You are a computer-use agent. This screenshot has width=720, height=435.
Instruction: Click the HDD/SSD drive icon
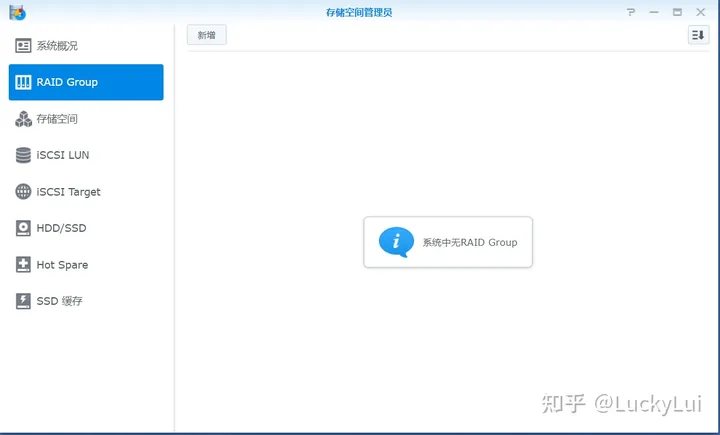tap(23, 228)
